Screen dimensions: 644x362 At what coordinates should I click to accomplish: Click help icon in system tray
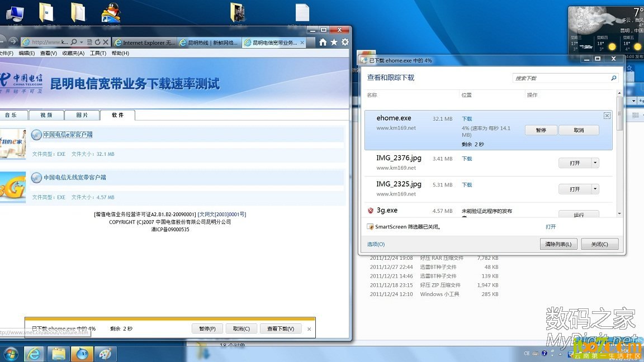coord(544,353)
